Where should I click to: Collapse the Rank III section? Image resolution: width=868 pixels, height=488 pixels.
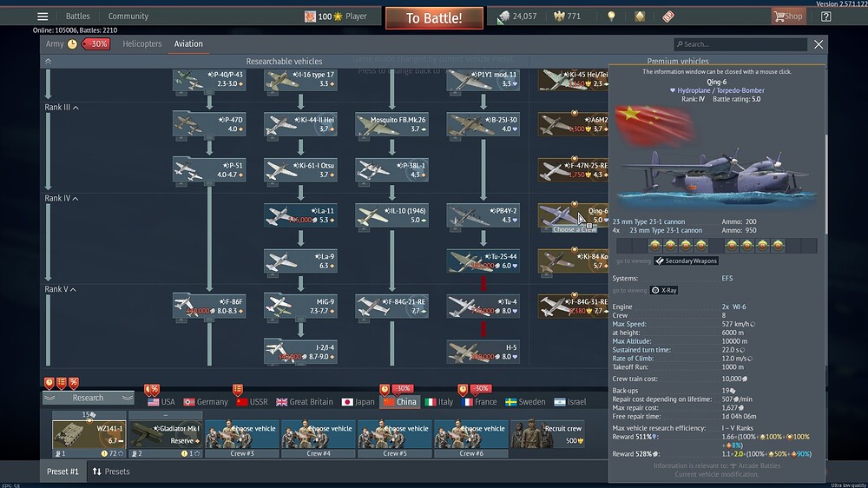[x=62, y=107]
